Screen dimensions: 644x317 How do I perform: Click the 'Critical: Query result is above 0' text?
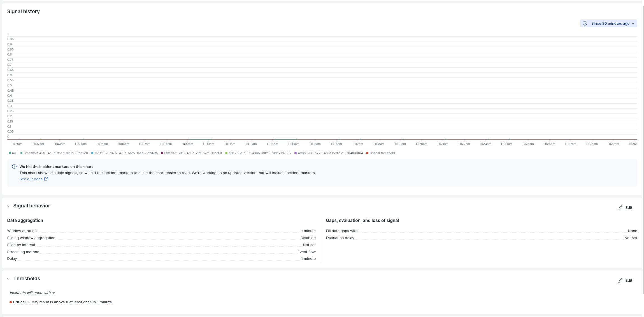pos(41,302)
